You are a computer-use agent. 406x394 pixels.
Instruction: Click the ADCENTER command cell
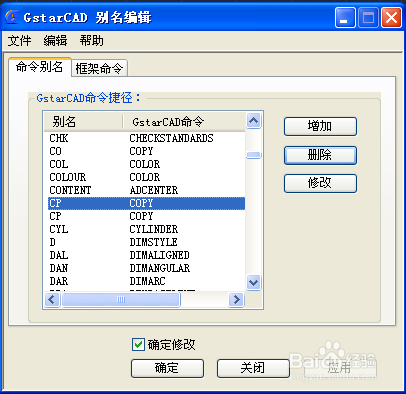[154, 190]
